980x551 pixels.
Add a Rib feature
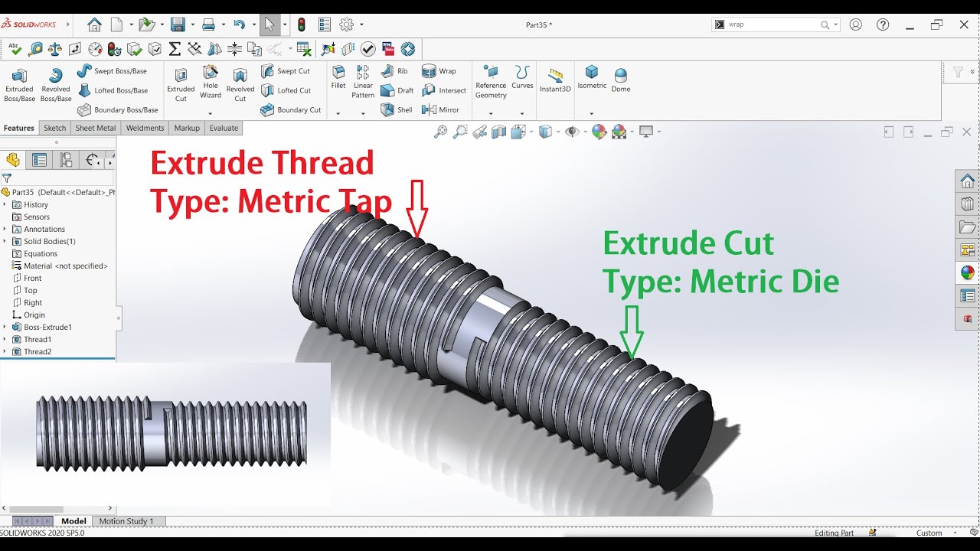tap(395, 71)
